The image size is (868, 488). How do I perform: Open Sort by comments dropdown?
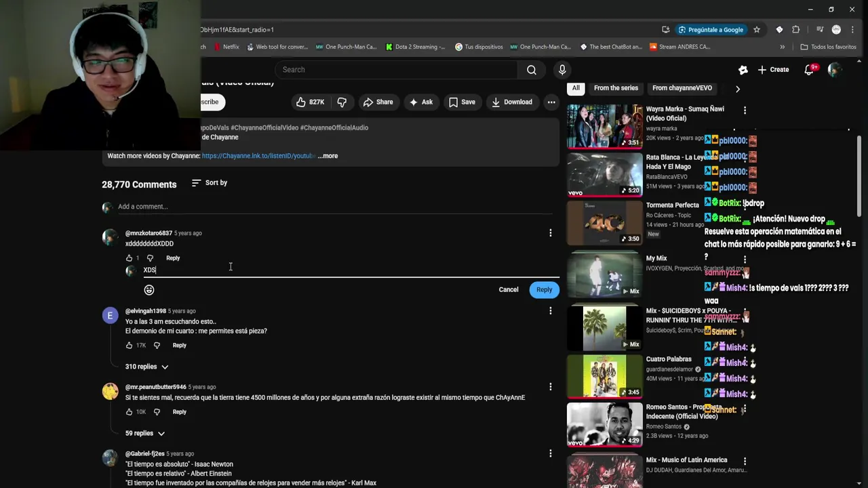pos(210,183)
